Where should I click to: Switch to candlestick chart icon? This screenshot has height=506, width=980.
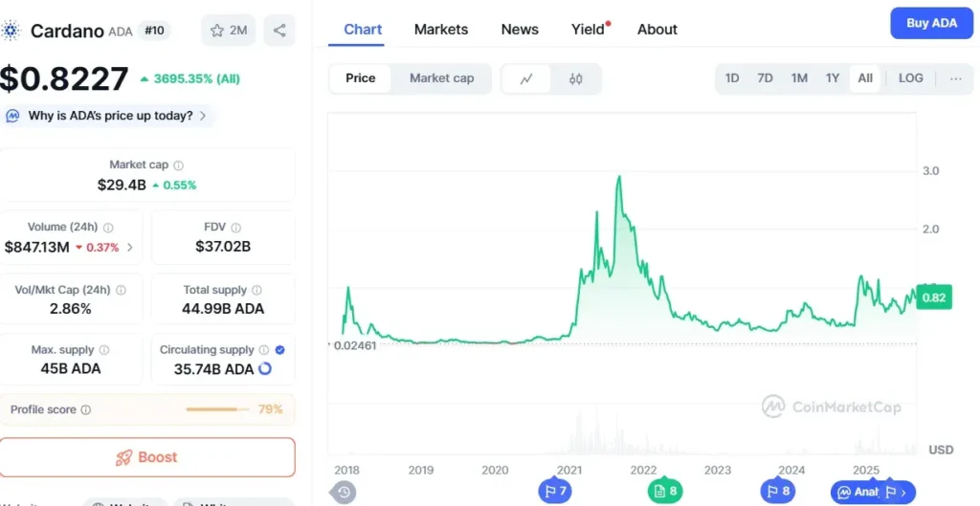(575, 78)
